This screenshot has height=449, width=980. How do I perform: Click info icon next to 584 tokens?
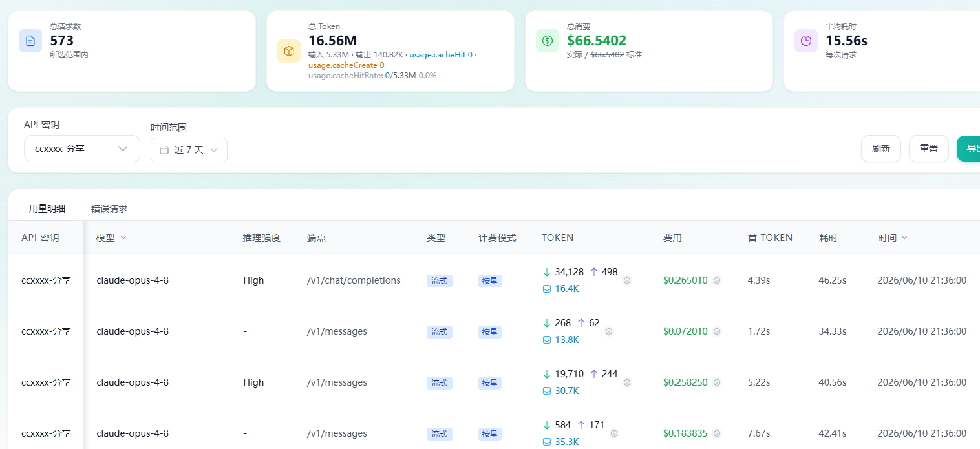(614, 433)
